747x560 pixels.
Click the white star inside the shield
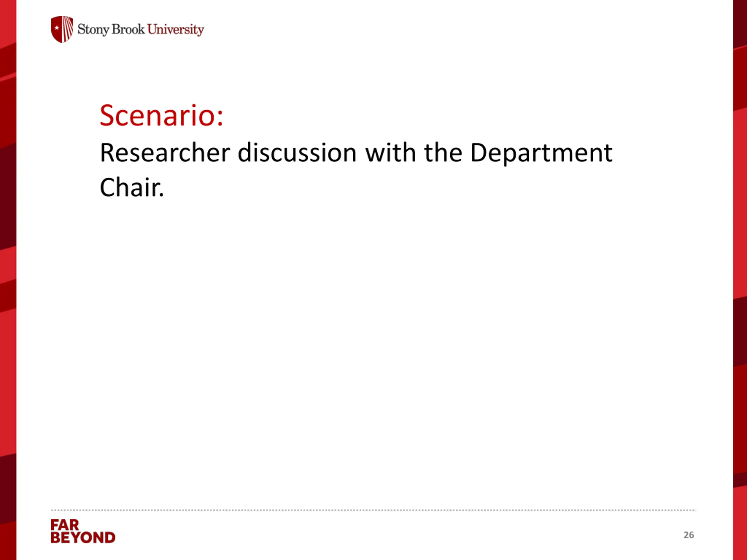[57, 28]
